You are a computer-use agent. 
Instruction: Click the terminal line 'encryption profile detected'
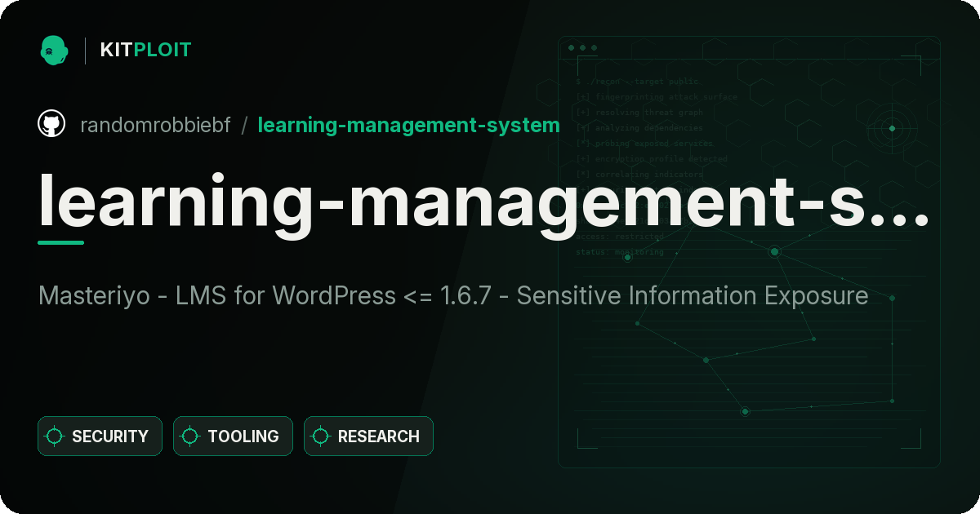point(651,159)
